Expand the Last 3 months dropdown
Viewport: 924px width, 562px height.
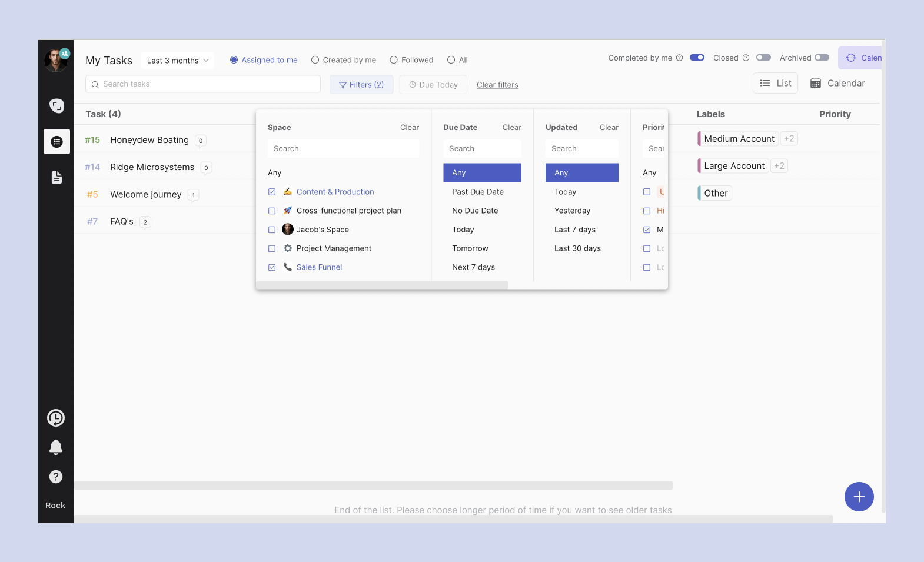[x=178, y=61]
